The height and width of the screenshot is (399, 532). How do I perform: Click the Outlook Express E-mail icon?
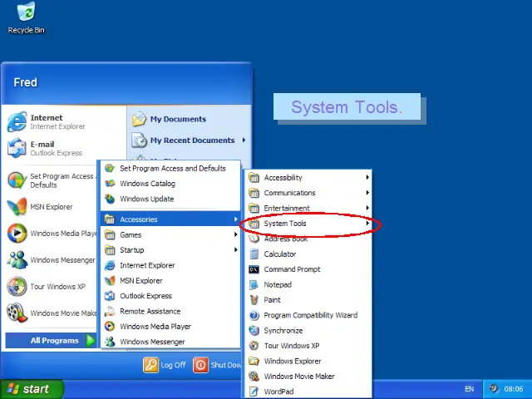(x=17, y=148)
